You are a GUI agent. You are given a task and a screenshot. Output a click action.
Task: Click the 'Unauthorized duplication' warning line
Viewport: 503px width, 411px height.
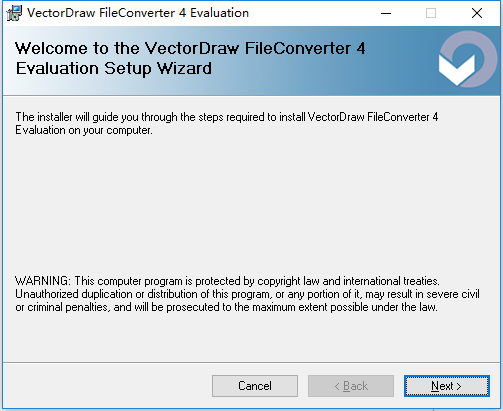click(x=247, y=294)
